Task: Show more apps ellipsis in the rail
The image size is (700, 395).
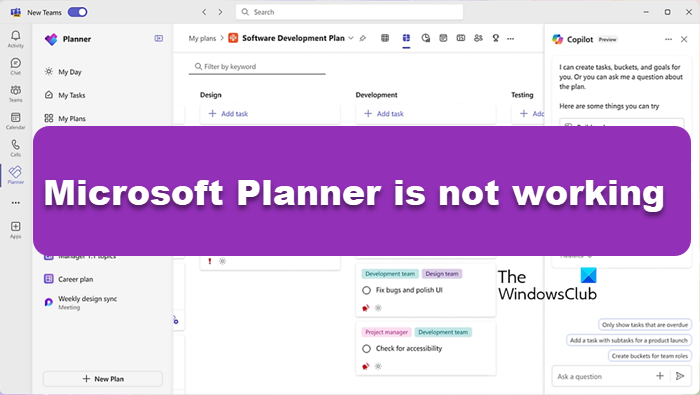Action: pyautogui.click(x=16, y=203)
